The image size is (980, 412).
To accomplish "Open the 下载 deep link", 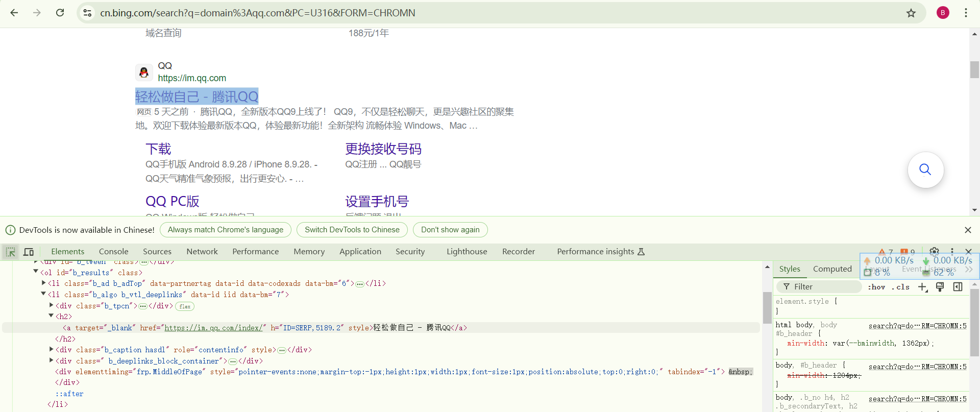I will coord(158,149).
